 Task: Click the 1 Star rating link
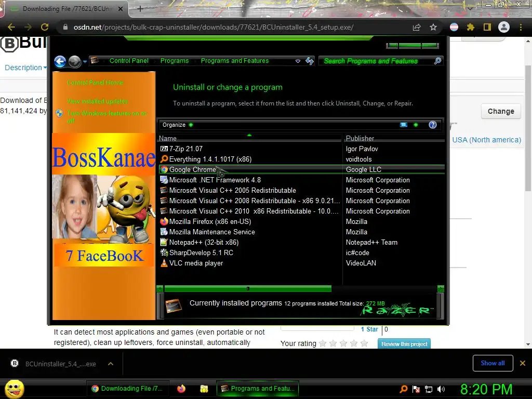tap(369, 329)
